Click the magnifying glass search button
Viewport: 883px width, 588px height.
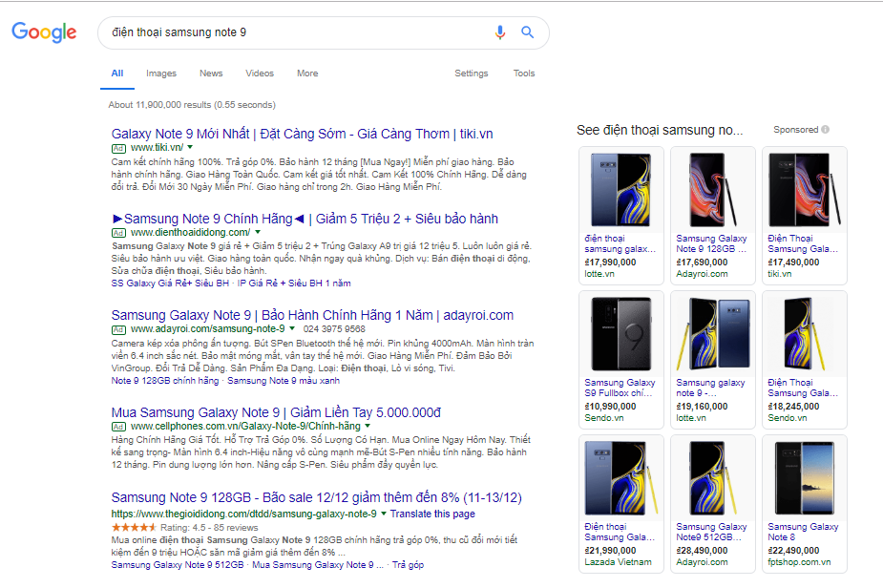527,32
